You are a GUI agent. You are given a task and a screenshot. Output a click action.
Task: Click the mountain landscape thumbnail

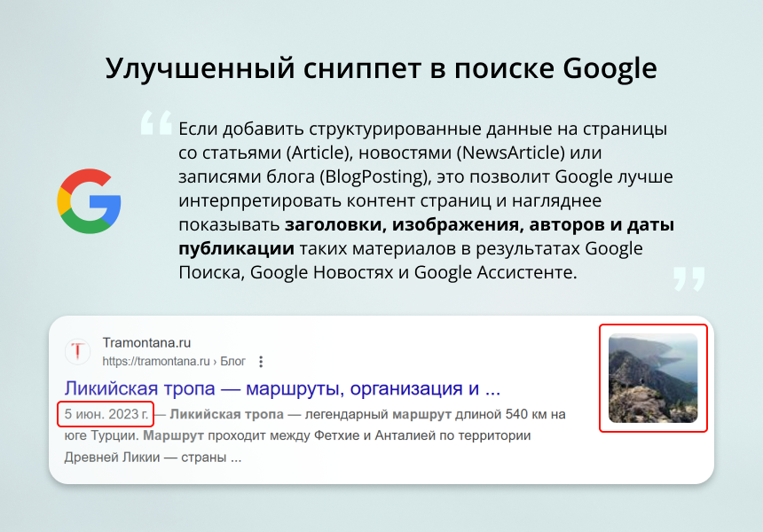coord(653,379)
